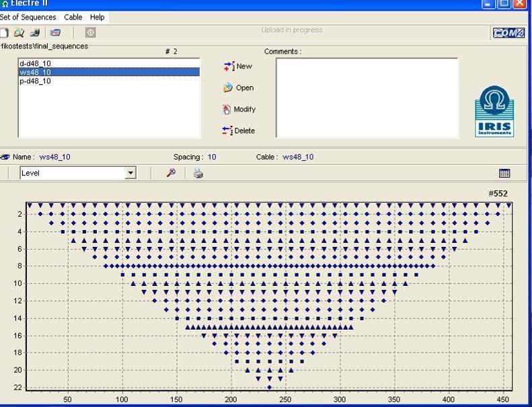Screen dimensions: 532x407
Task: Select the d-d48_10 sequence
Action: 109,63
